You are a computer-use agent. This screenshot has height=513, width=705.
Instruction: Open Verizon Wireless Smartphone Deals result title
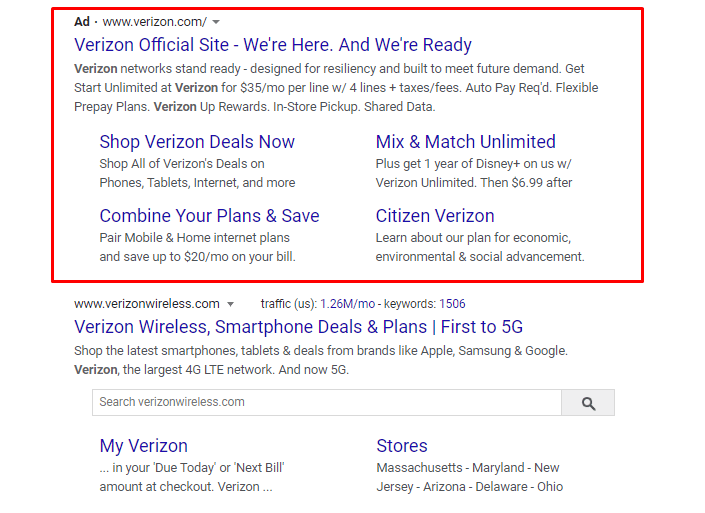pyautogui.click(x=299, y=327)
